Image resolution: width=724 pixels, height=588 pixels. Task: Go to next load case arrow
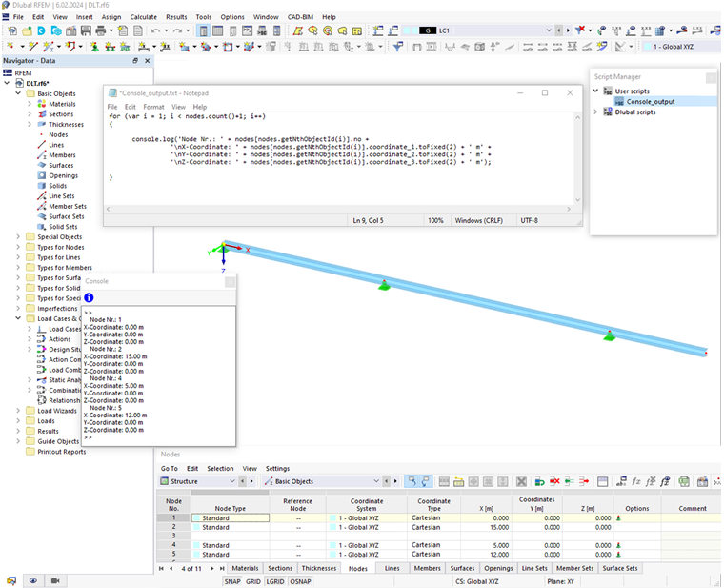pyautogui.click(x=568, y=30)
